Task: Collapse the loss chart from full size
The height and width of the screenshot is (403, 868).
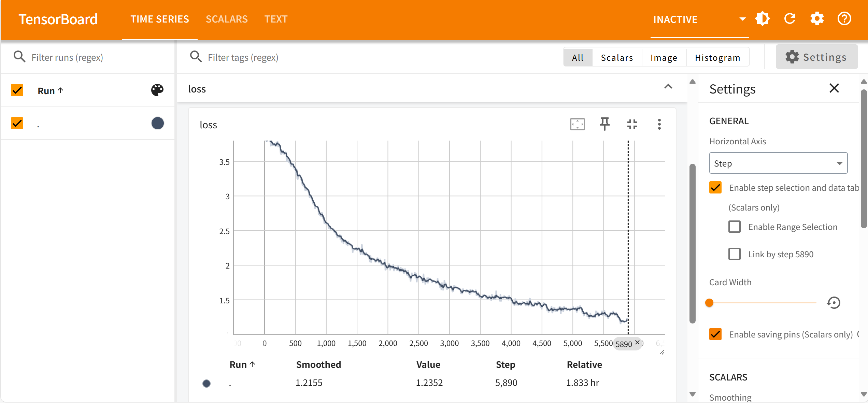Action: point(632,124)
